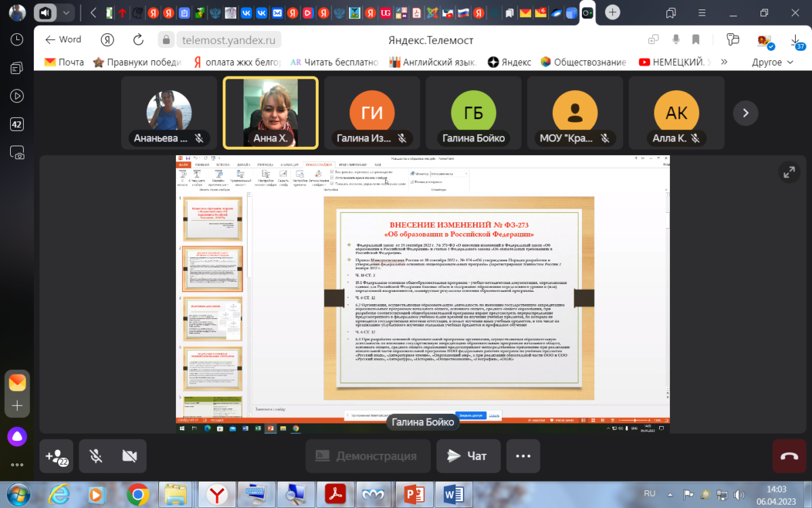
Task: Open tab groups icon in sidebar
Action: 17,68
